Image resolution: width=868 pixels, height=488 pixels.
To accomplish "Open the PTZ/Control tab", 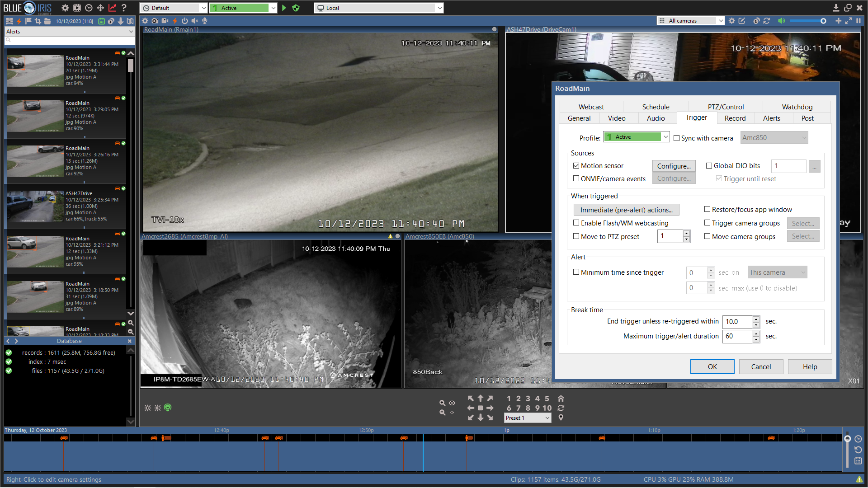I will [726, 107].
